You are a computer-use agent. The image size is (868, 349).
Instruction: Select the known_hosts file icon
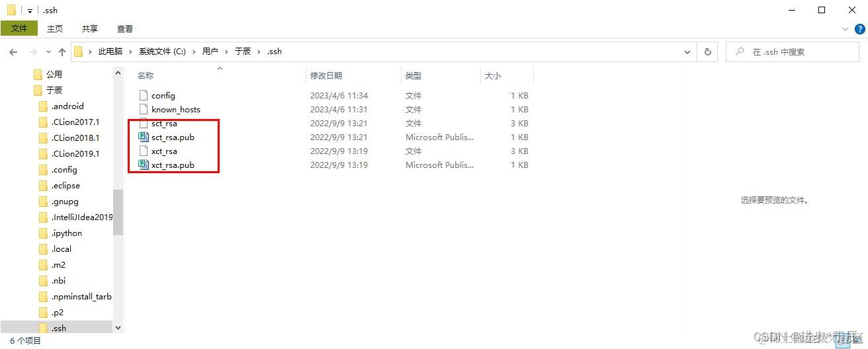(144, 110)
